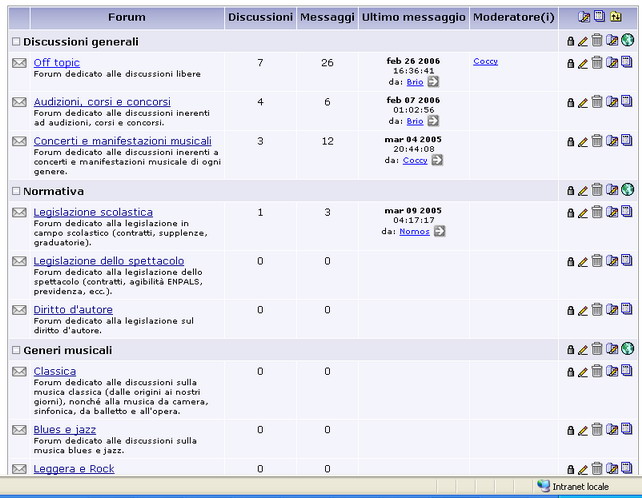Click last-message arrow in Audizioni, corsi e concorsi row
642x498 pixels.
click(433, 121)
